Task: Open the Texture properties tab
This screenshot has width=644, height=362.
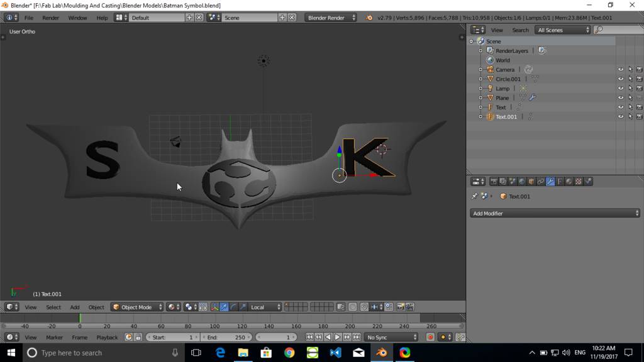Action: click(x=579, y=182)
